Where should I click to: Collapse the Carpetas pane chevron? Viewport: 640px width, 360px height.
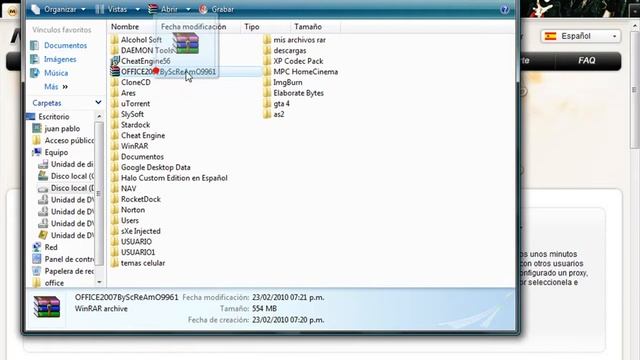pyautogui.click(x=98, y=102)
